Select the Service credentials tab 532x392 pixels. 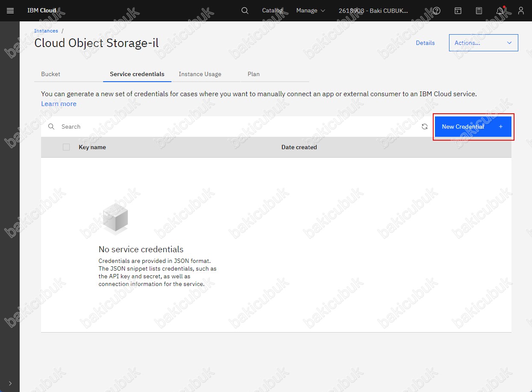137,74
